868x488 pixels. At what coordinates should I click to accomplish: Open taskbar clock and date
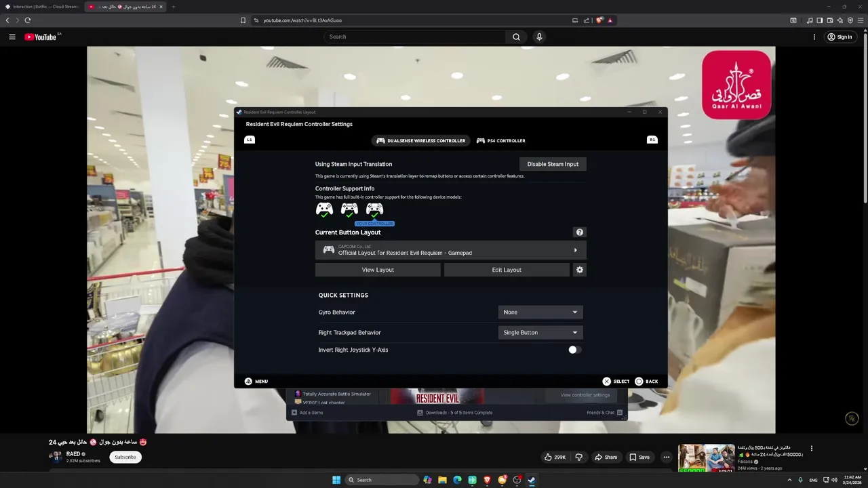pos(852,480)
